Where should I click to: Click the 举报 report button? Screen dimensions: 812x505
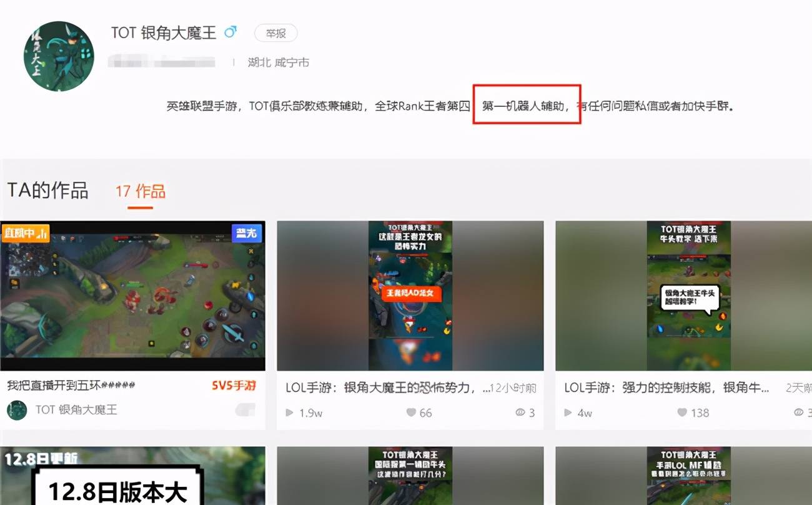(x=275, y=33)
